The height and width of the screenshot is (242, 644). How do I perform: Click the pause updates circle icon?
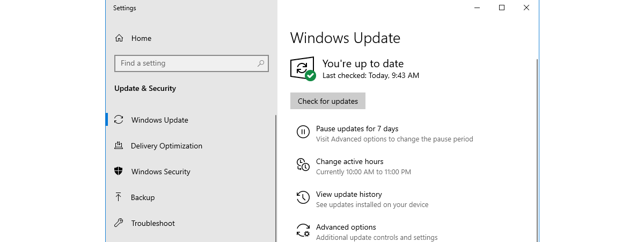coord(303,132)
